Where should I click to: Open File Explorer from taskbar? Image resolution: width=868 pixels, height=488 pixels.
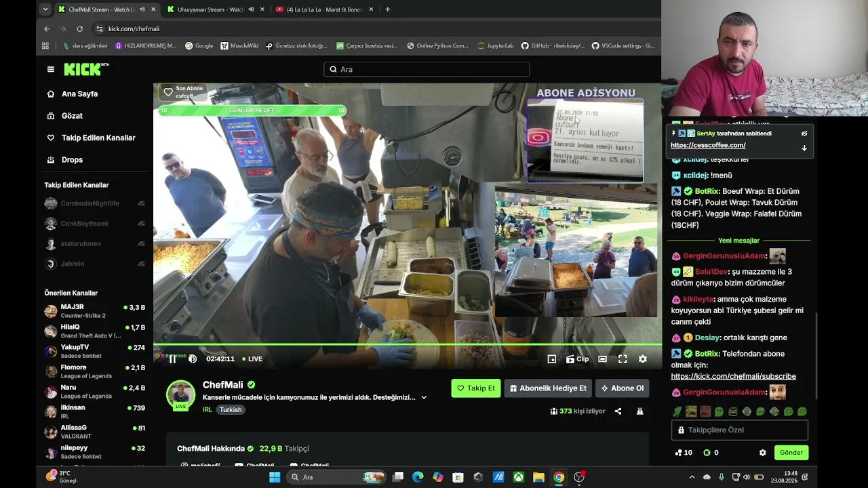point(538,477)
